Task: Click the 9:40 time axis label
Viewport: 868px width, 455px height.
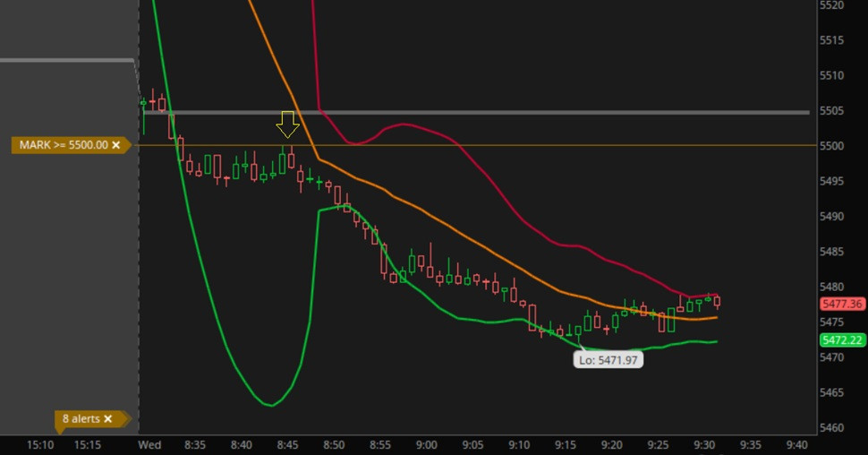Action: tap(796, 445)
